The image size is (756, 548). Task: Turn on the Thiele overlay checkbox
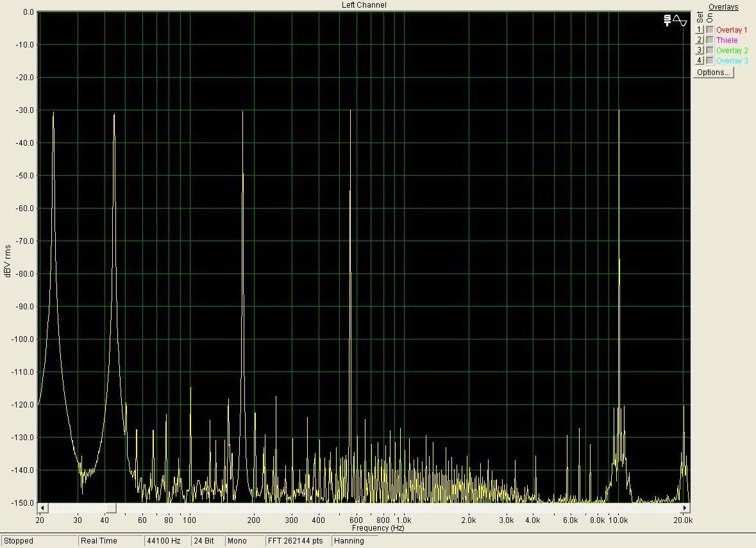pos(710,40)
